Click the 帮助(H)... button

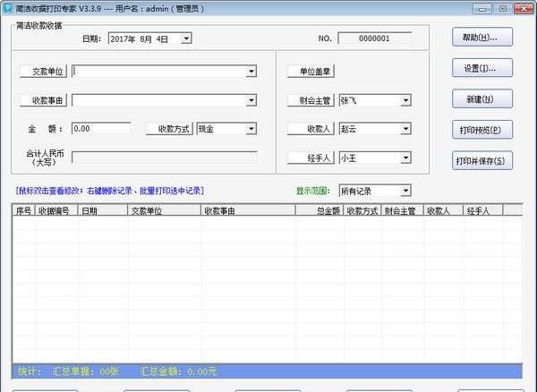[x=482, y=37]
